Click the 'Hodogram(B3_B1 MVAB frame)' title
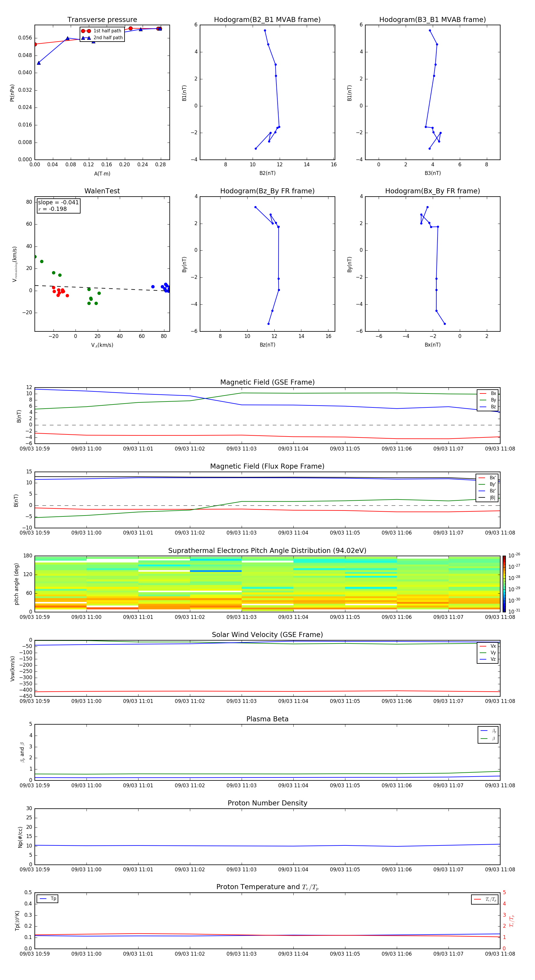 (x=432, y=20)
